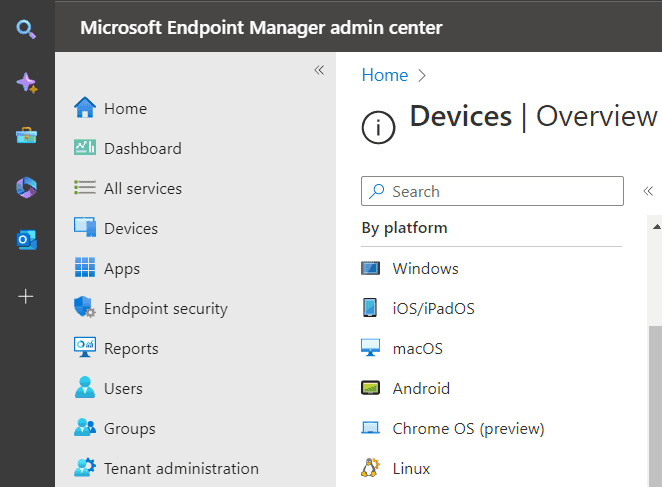
Task: Click the Devices icon in navigation
Action: pyautogui.click(x=85, y=227)
